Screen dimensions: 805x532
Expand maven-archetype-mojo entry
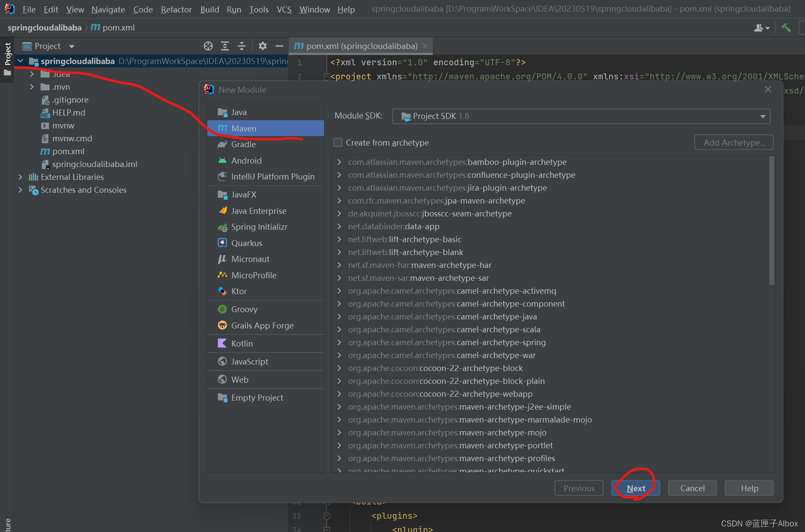pyautogui.click(x=339, y=432)
